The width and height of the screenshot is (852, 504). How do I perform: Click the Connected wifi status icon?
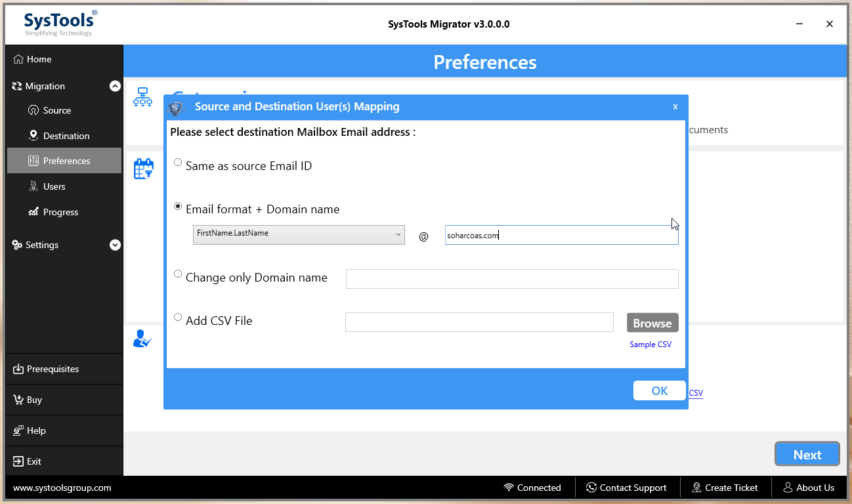pos(509,488)
